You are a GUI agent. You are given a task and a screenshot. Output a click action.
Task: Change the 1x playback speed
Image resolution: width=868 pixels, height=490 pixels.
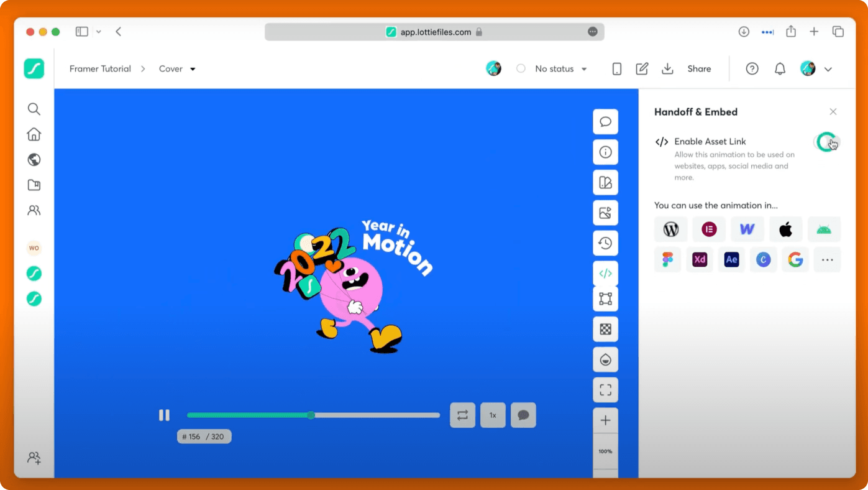493,415
